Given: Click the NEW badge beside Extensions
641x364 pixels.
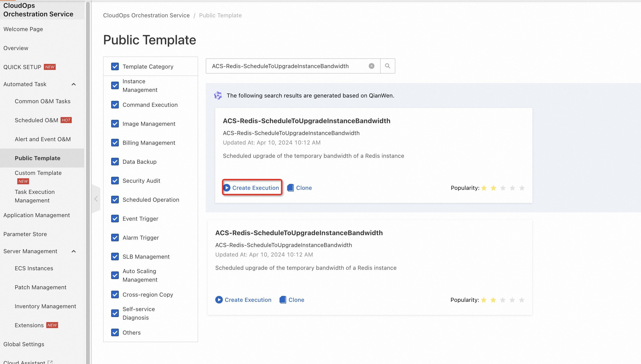Looking at the screenshot, I should [52, 325].
